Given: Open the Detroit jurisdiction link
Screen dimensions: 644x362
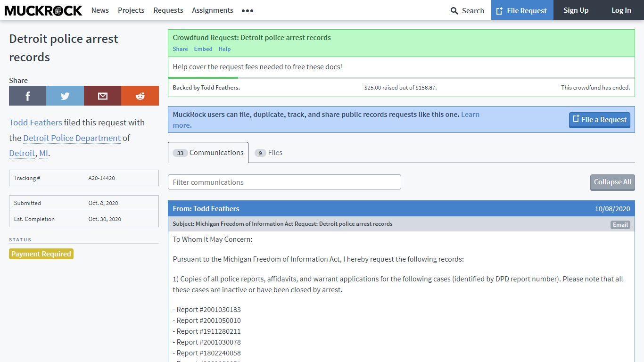Looking at the screenshot, I should 22,153.
